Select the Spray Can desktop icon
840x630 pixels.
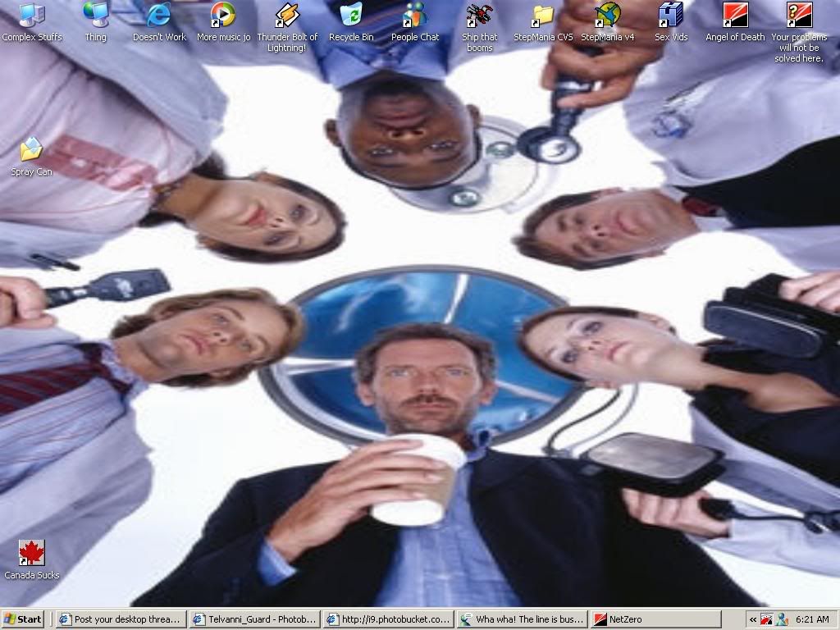pos(31,150)
